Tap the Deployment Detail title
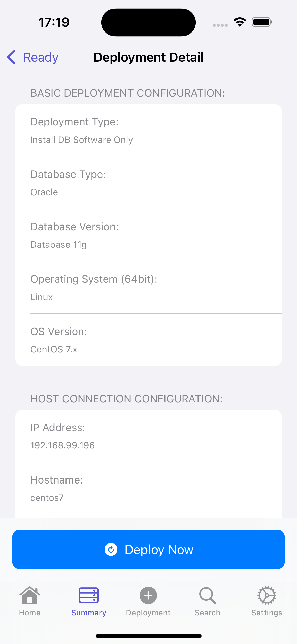 pyautogui.click(x=148, y=57)
